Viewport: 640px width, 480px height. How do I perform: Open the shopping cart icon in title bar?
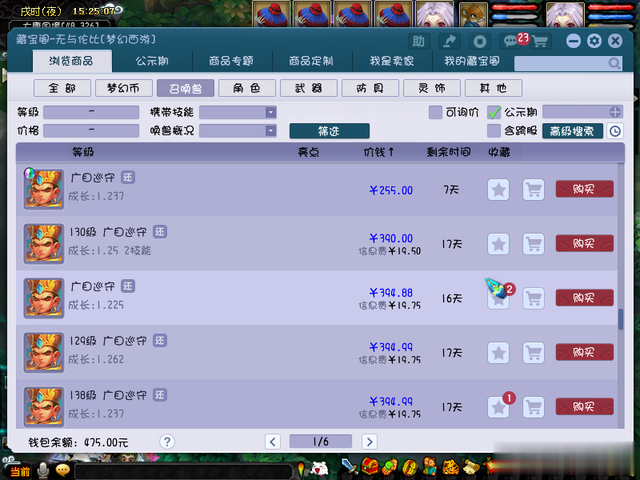(x=540, y=41)
